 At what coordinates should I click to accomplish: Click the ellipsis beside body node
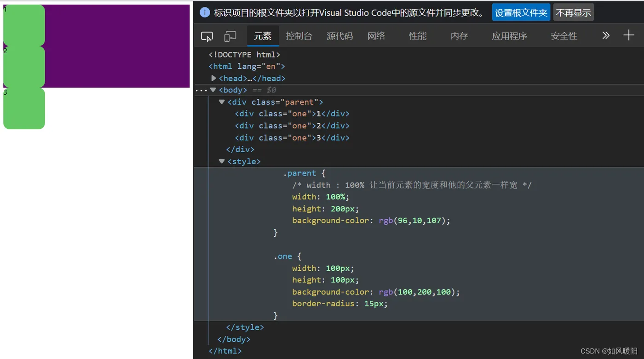coord(201,90)
